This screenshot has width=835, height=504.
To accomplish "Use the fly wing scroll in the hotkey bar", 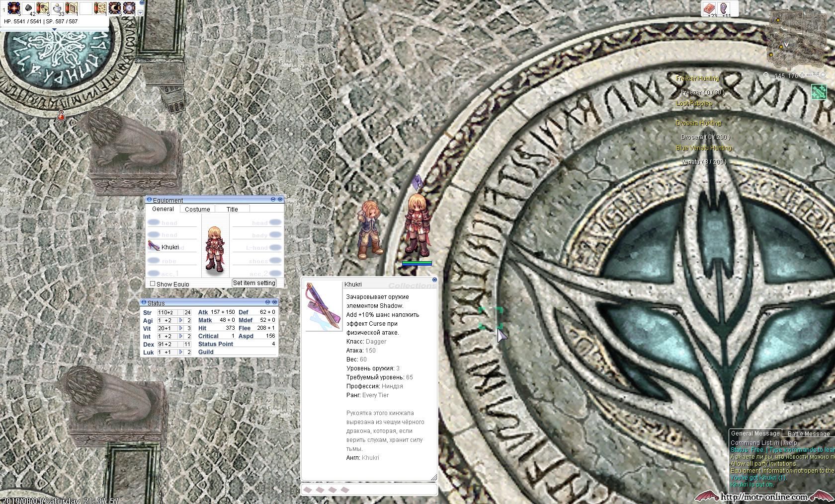I will 42,8.
